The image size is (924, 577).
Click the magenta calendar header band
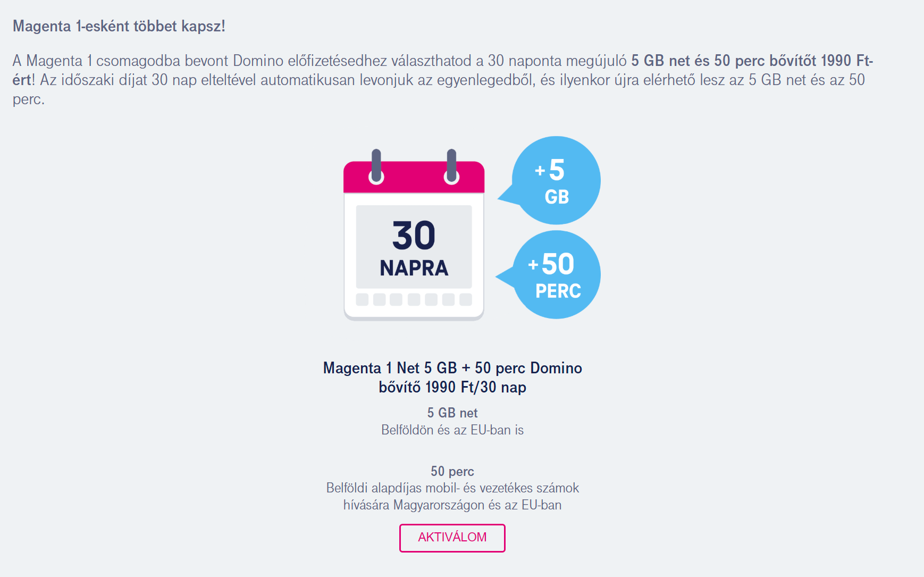coord(414,177)
